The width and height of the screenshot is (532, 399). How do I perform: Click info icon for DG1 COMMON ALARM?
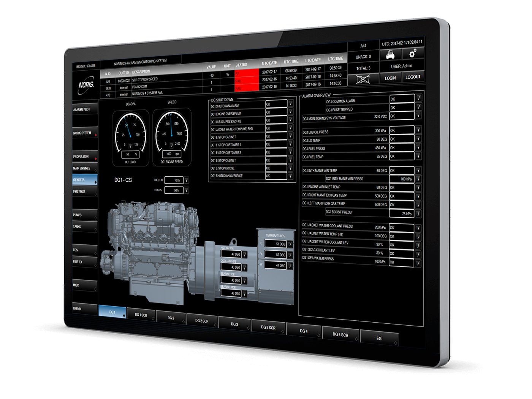(418, 98)
